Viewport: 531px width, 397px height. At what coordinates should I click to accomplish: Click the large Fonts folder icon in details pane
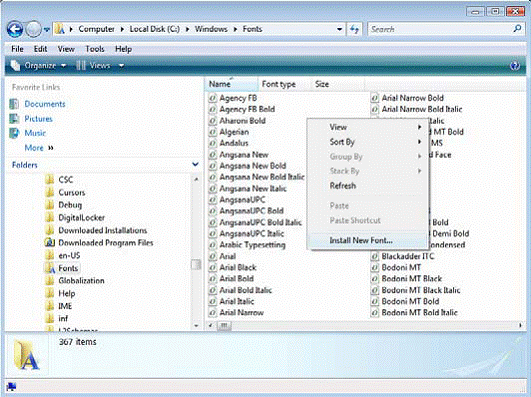tap(27, 355)
